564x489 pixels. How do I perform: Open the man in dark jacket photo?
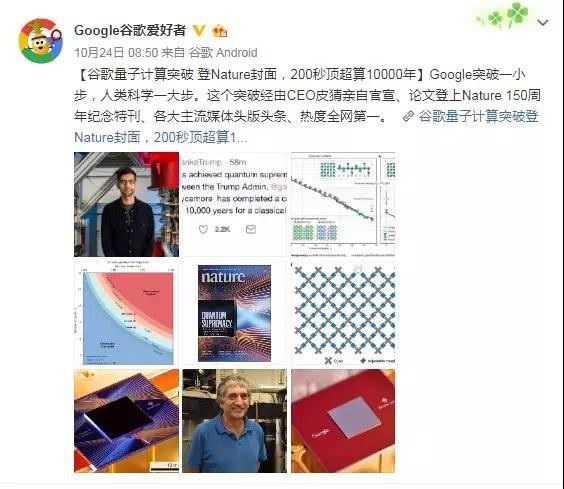[126, 204]
